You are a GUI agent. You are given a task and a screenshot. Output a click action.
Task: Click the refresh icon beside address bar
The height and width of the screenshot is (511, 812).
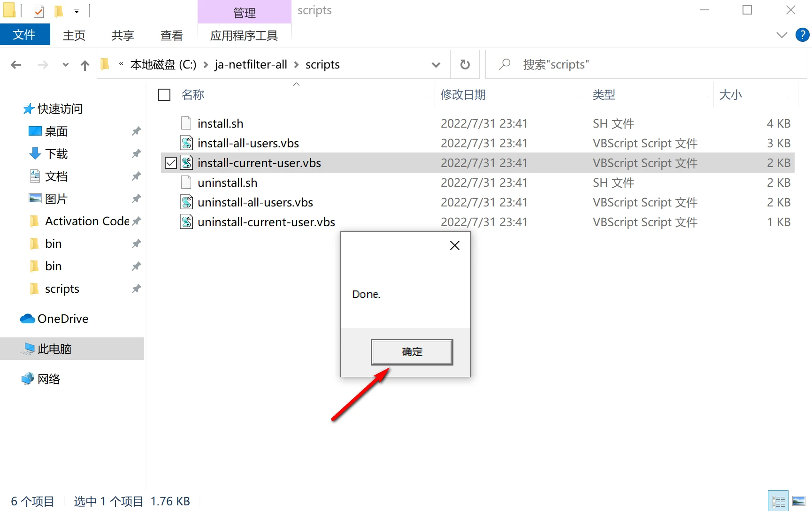tap(465, 64)
